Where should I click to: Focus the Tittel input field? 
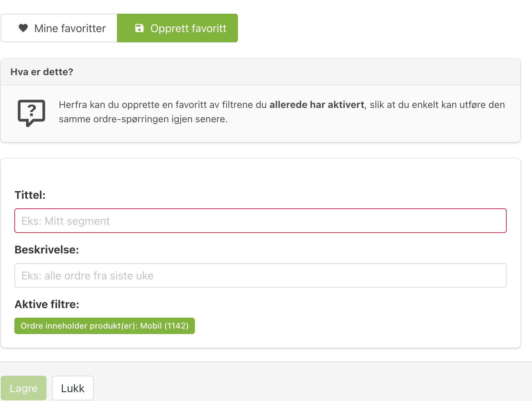[x=261, y=221]
